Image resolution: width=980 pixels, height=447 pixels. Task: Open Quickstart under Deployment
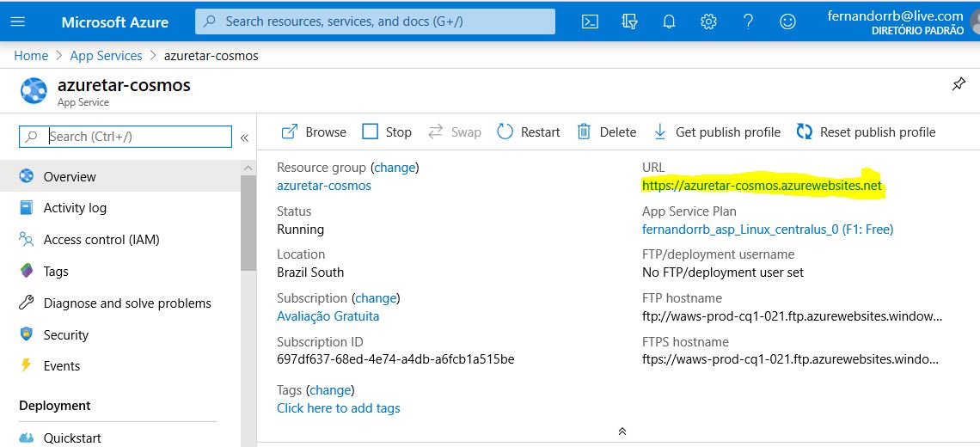[x=120, y=438]
